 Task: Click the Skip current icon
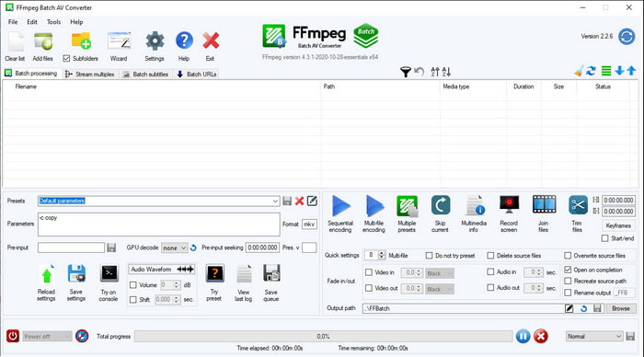point(441,205)
